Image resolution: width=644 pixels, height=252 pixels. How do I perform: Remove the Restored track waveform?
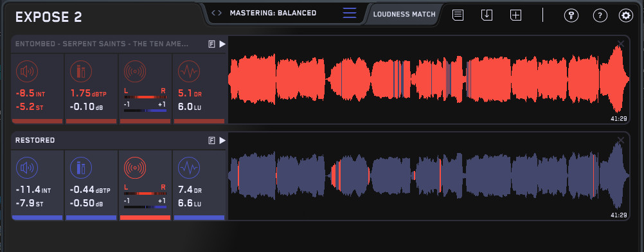click(621, 140)
